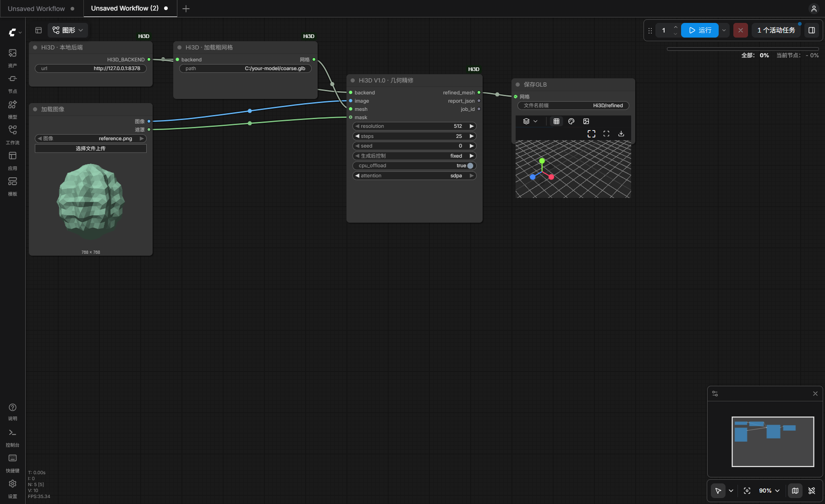825x504 pixels.
Task: Open minimap settings sliders icon
Action: [x=715, y=394]
